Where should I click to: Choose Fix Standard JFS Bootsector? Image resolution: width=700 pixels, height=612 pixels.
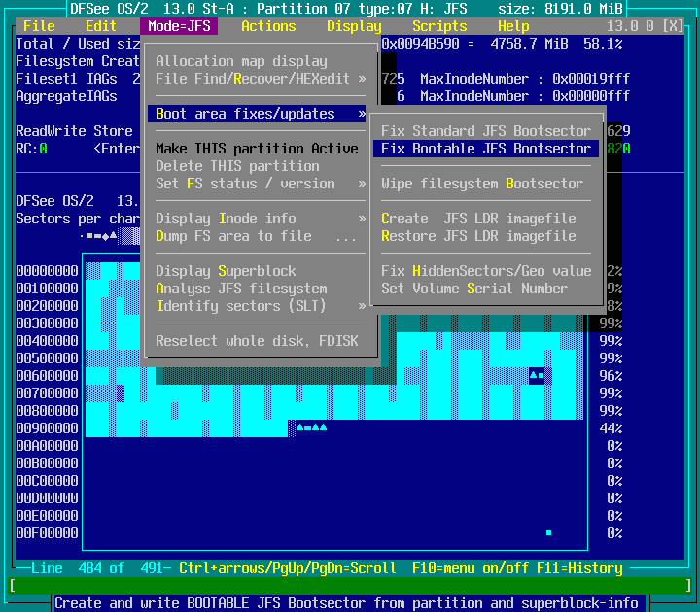tap(485, 131)
